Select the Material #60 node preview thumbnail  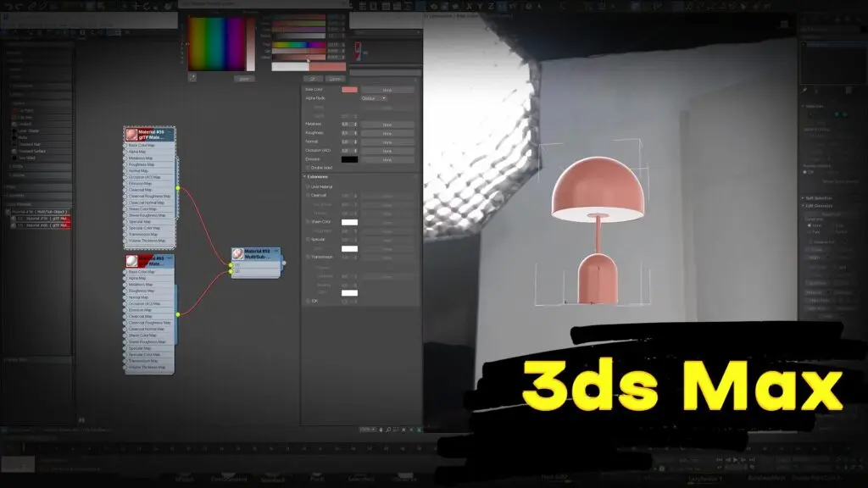click(x=131, y=261)
